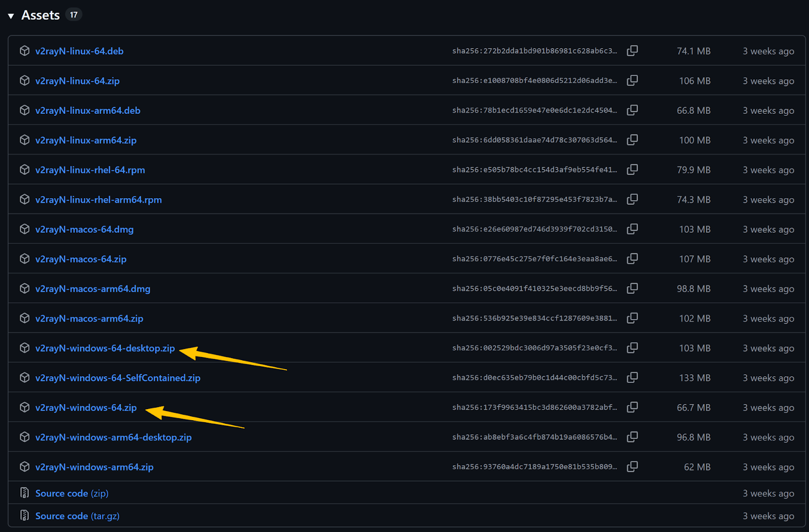The width and height of the screenshot is (809, 532).
Task: Collapse the Assets section triangle
Action: 11,16
